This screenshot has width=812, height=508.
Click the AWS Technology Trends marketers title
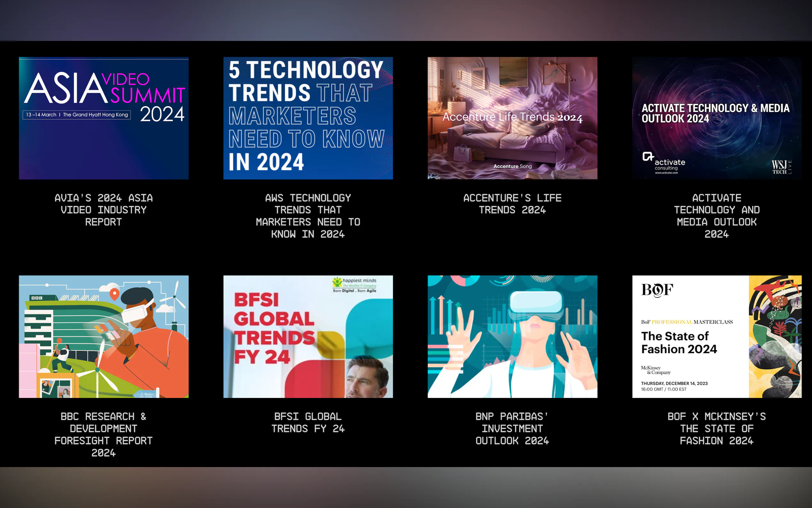click(308, 216)
